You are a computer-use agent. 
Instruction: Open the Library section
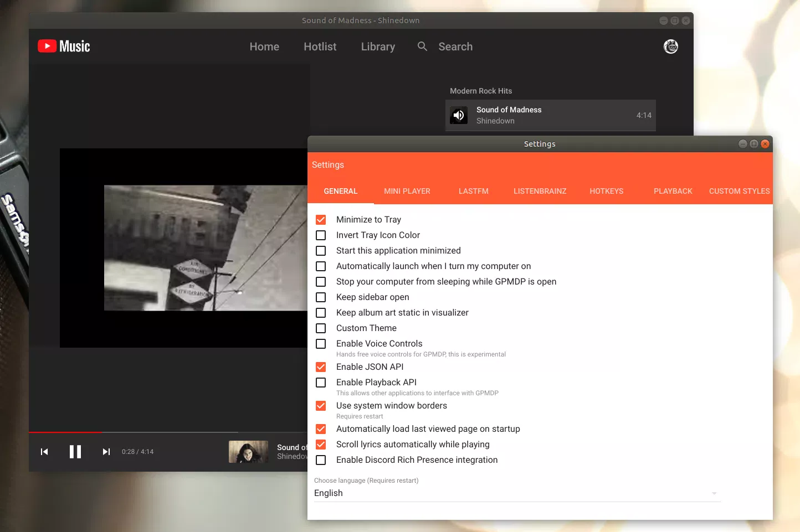point(377,47)
